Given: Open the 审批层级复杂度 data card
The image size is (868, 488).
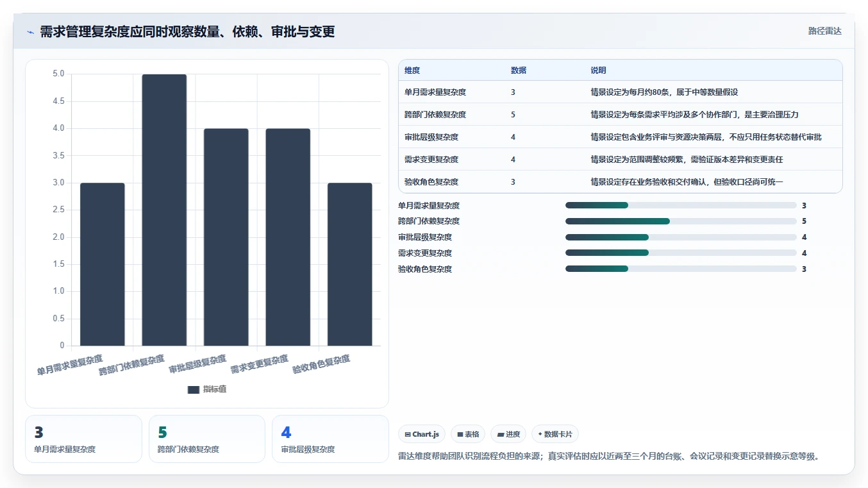Looking at the screenshot, I should [330, 439].
